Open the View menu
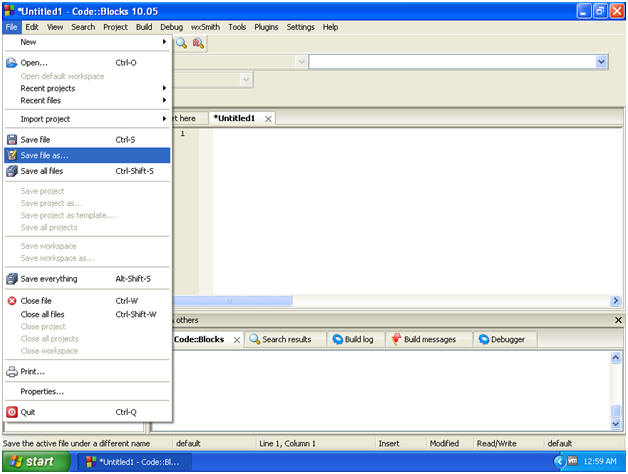Screen dimensions: 628x474 [55, 27]
